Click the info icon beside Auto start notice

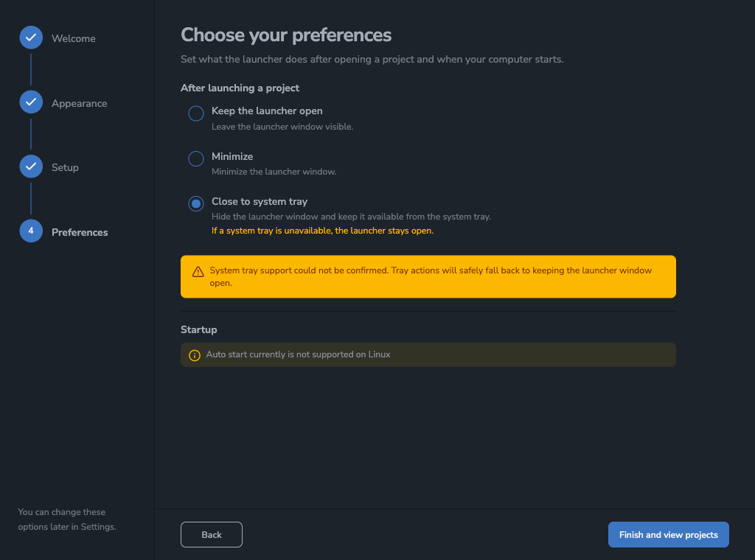point(195,355)
